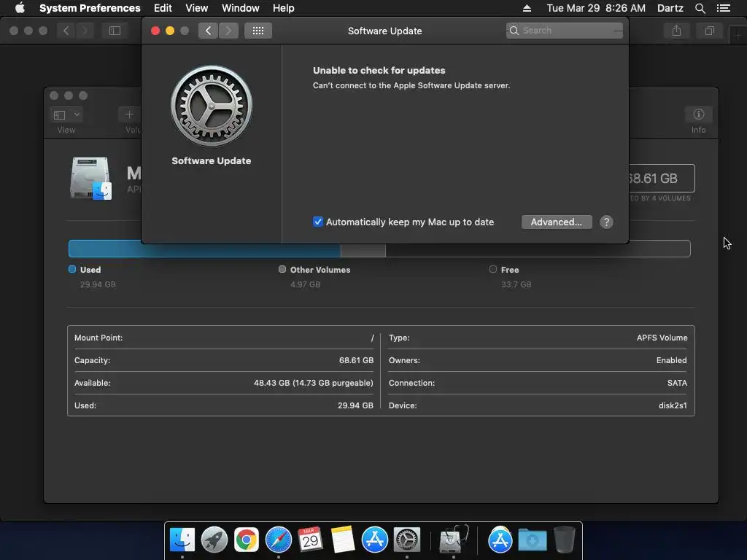Click the disk drive icon in Disk Utility
Image resolution: width=747 pixels, height=560 pixels.
click(x=90, y=178)
